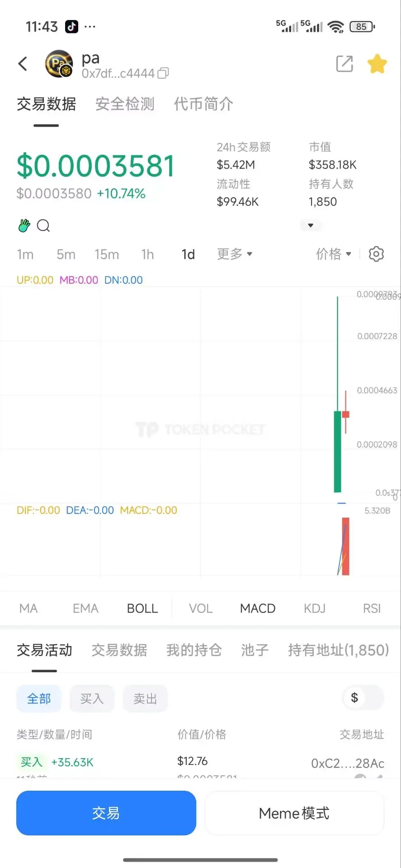401x868 pixels.
Task: Toggle the dollar currency switch
Action: (363, 698)
